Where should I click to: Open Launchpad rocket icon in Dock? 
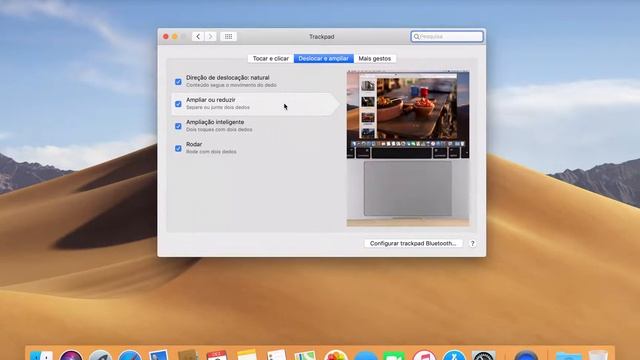100,356
